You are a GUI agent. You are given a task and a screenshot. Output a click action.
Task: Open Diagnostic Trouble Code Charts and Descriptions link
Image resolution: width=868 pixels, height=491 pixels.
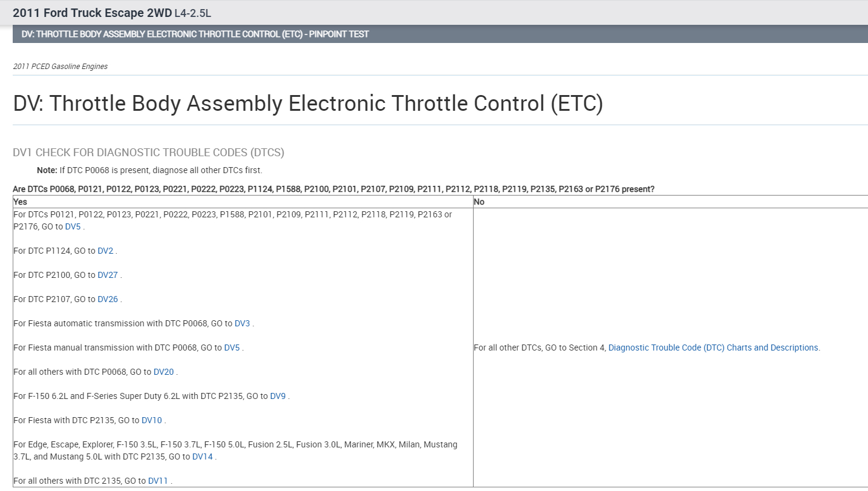click(x=713, y=348)
